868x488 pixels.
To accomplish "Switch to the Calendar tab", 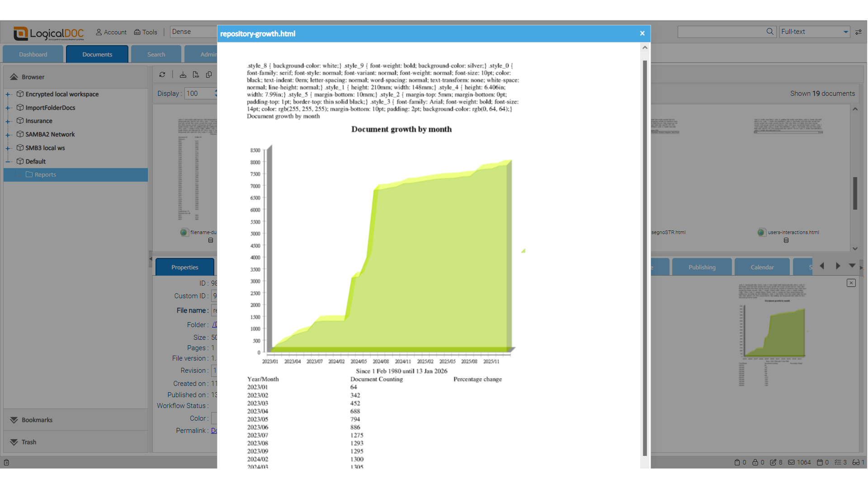I will coord(762,267).
